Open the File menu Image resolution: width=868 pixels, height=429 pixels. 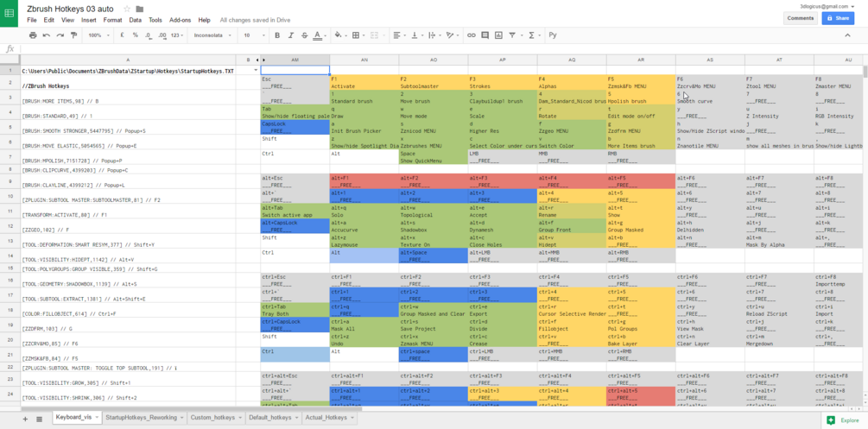click(x=32, y=20)
